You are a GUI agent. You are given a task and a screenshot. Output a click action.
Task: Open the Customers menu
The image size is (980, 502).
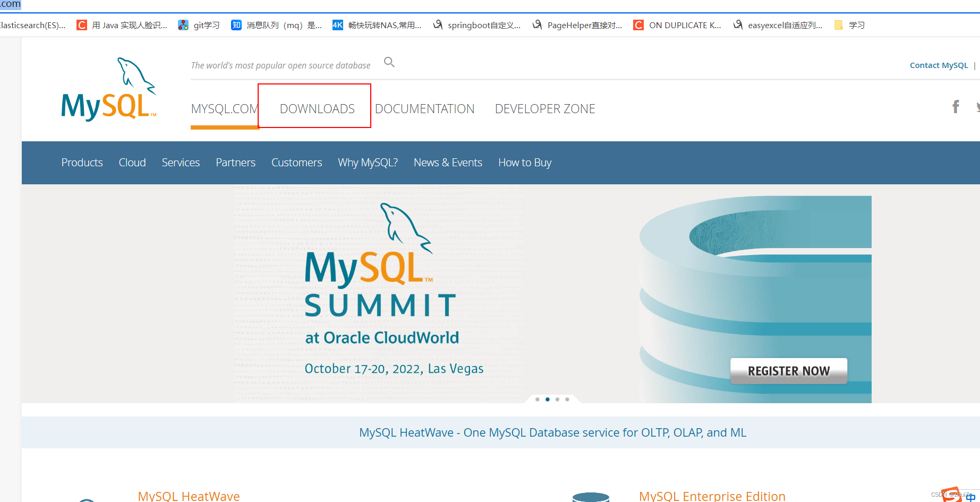click(296, 163)
